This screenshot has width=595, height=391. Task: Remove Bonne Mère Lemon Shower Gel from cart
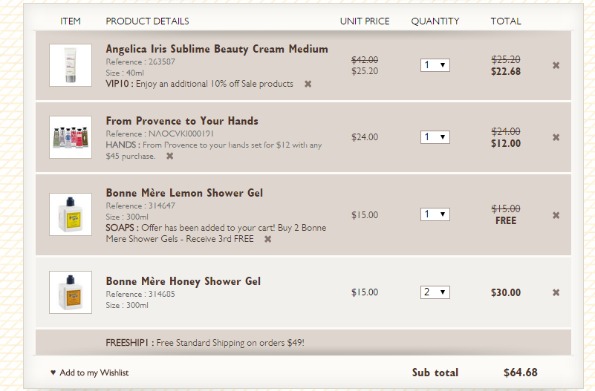[x=556, y=215]
